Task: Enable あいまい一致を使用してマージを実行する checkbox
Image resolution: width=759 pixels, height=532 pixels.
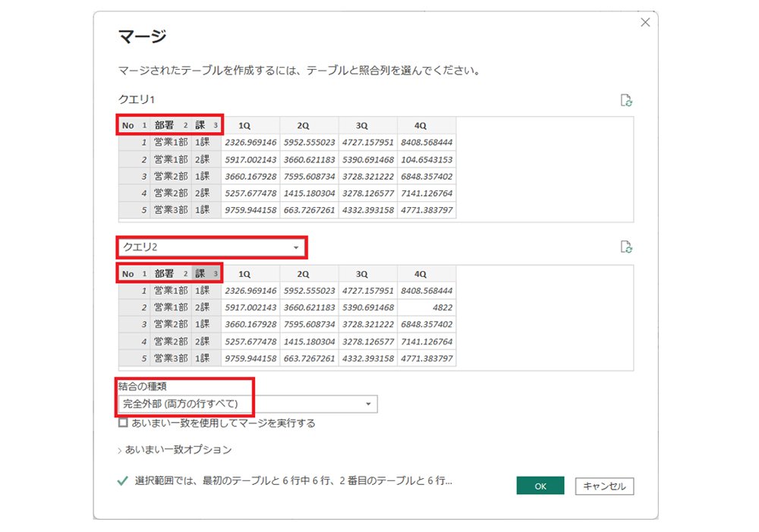Action: (124, 423)
